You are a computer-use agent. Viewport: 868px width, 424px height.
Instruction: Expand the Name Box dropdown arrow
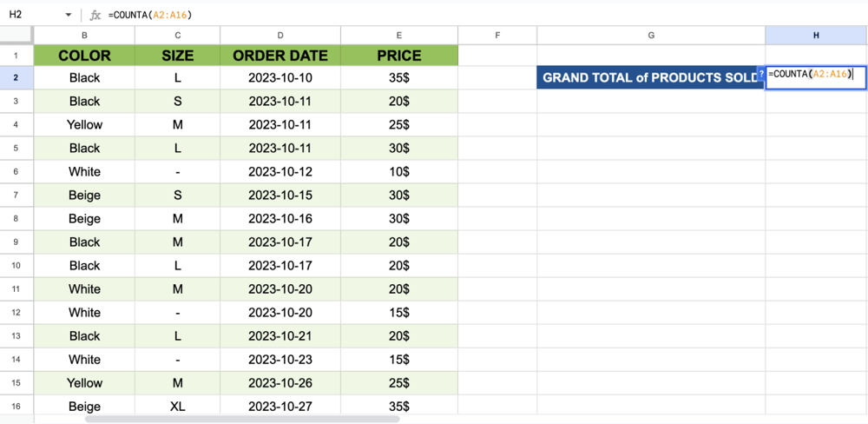click(x=69, y=15)
